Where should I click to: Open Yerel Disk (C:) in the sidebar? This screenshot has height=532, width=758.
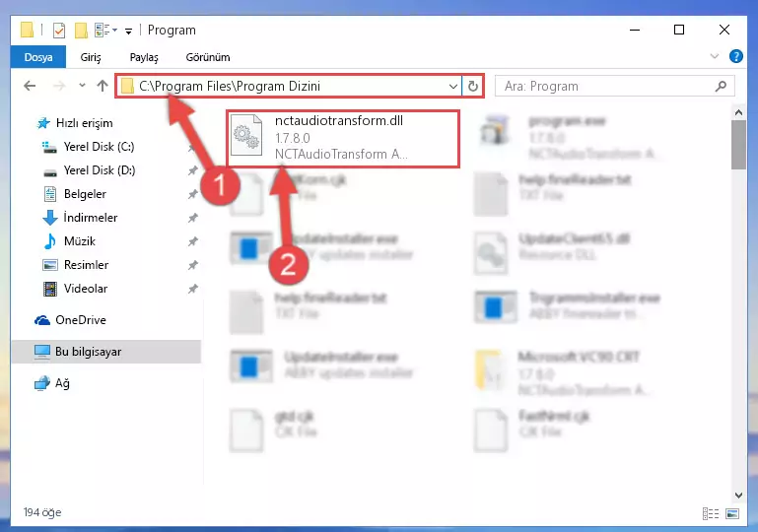(99, 147)
